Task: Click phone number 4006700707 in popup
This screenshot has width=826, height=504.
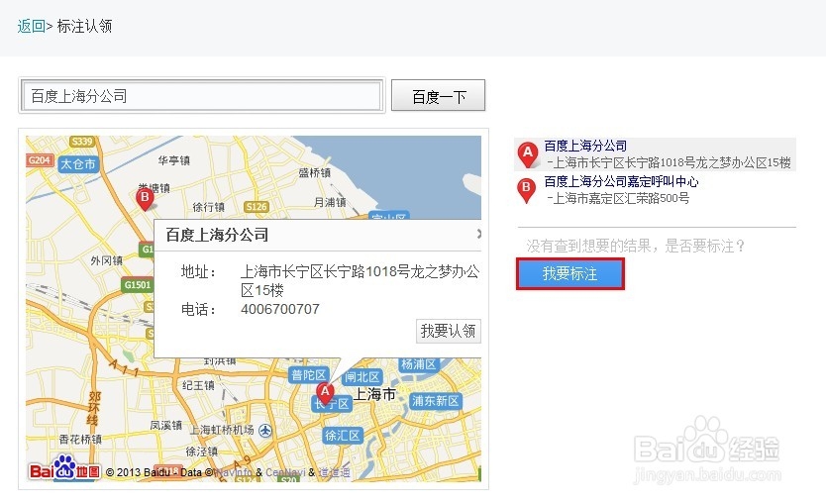Action: pyautogui.click(x=280, y=309)
